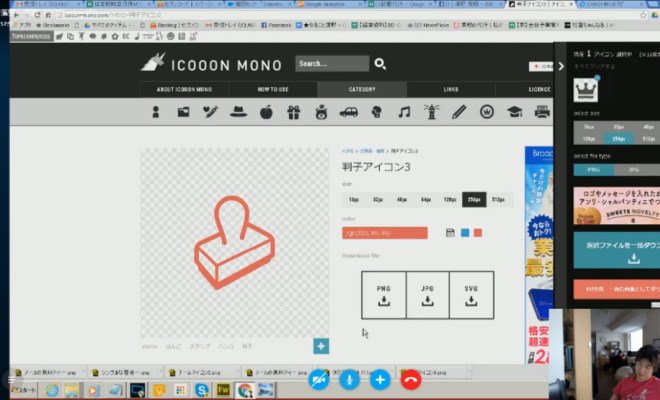Open the CATEGORY menu
Viewport: 660px width, 400px height.
362,89
